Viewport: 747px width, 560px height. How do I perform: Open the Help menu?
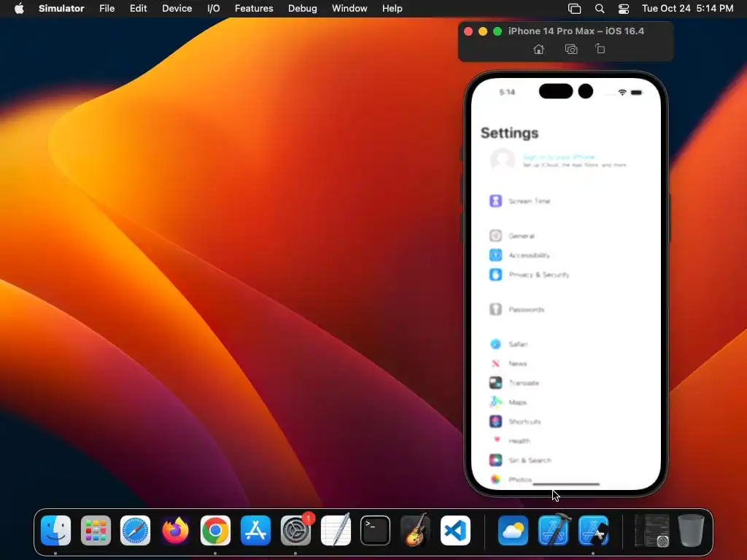(x=392, y=8)
